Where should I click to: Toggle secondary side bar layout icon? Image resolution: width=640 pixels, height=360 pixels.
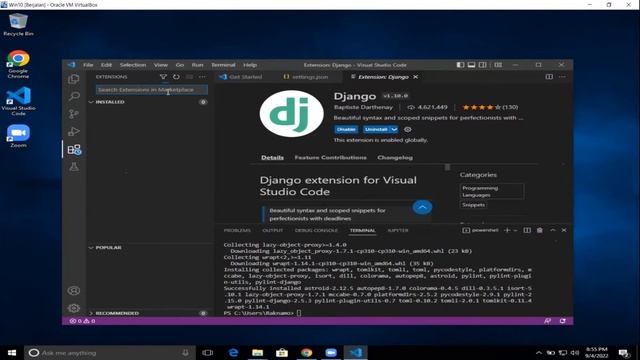pyautogui.click(x=482, y=65)
